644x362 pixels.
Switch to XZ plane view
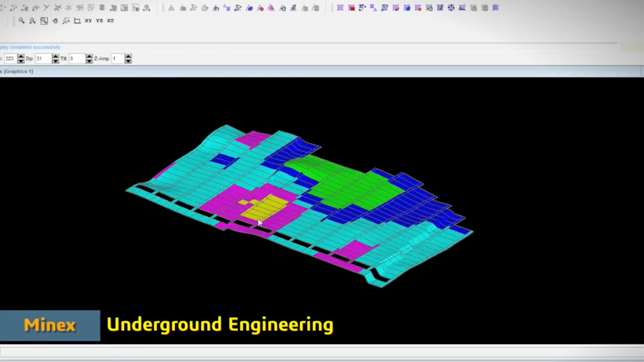point(110,21)
